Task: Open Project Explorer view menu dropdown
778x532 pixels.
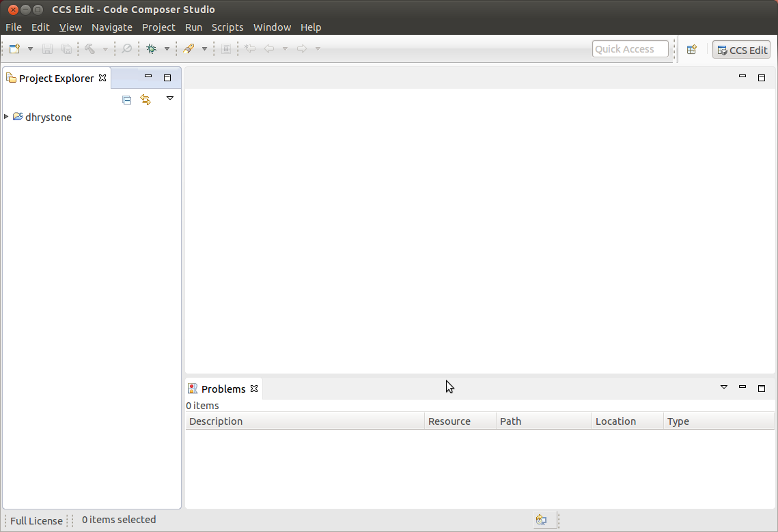Action: pos(170,98)
